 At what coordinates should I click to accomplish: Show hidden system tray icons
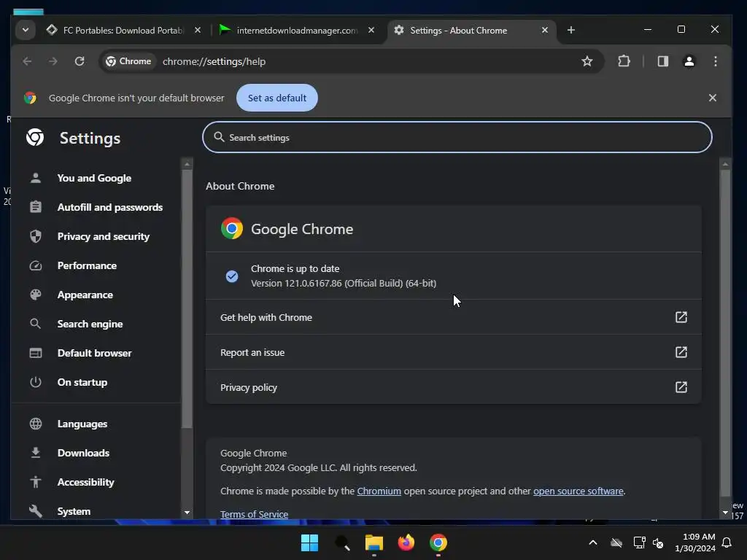[592, 542]
